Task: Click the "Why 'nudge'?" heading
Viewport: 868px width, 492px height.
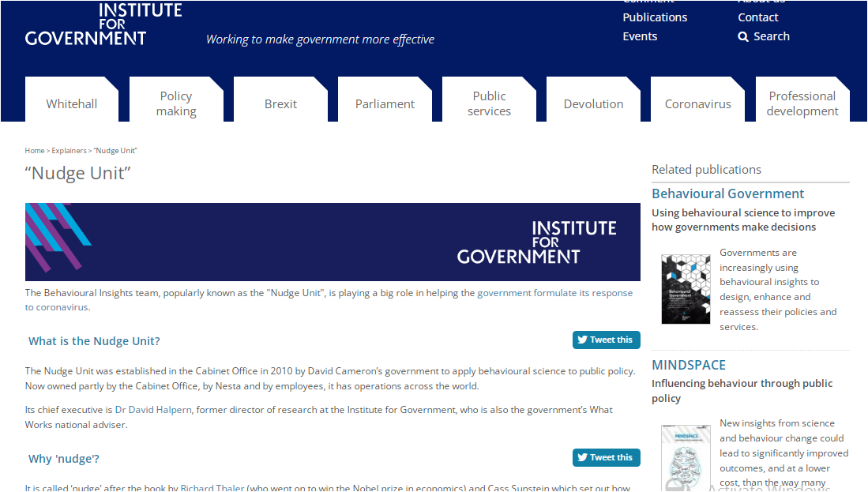Action: click(x=64, y=459)
